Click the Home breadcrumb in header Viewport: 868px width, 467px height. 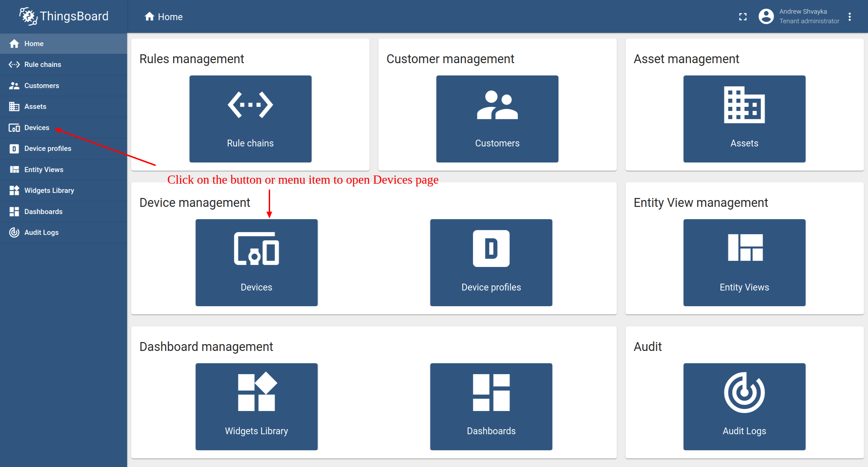pyautogui.click(x=163, y=17)
